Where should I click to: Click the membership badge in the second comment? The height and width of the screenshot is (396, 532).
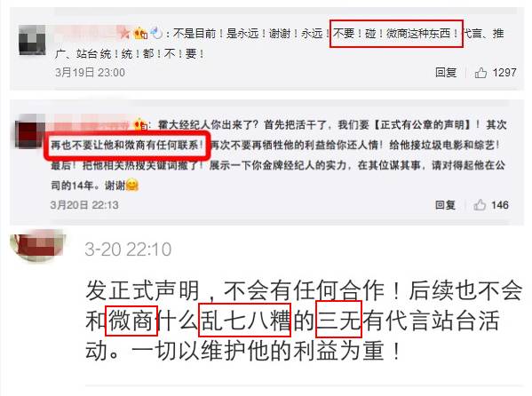point(140,124)
